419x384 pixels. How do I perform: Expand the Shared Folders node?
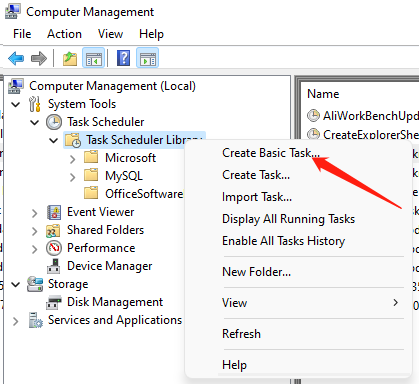[x=35, y=231]
